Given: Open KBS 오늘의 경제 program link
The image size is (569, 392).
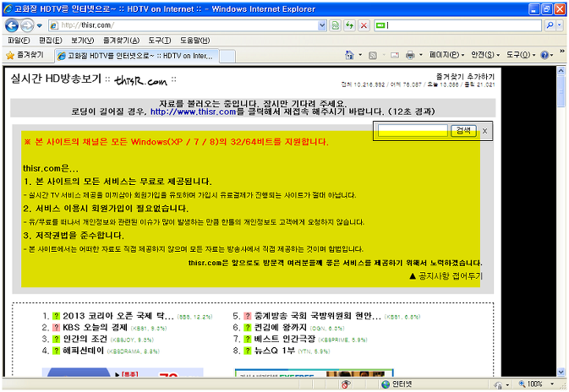Looking at the screenshot, I should (x=95, y=328).
